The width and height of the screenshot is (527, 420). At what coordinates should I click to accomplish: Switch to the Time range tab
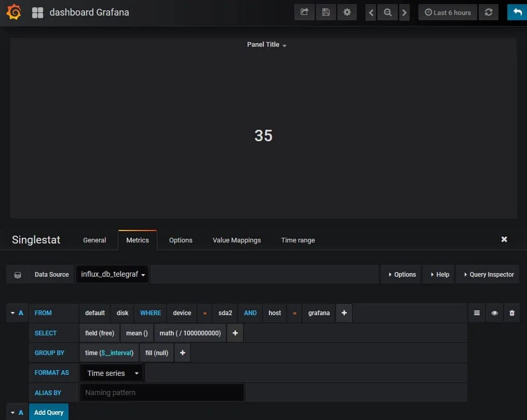298,240
